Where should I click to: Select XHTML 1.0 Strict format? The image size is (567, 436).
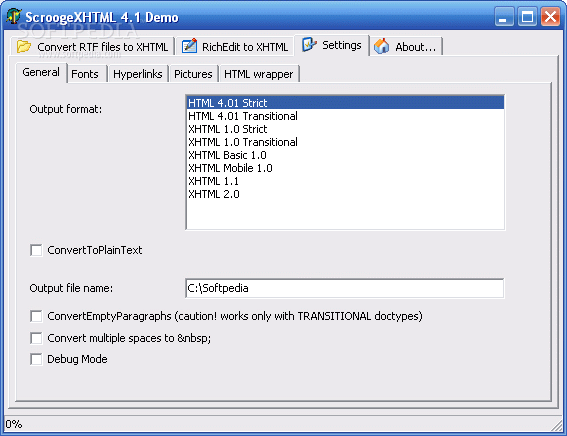click(345, 129)
